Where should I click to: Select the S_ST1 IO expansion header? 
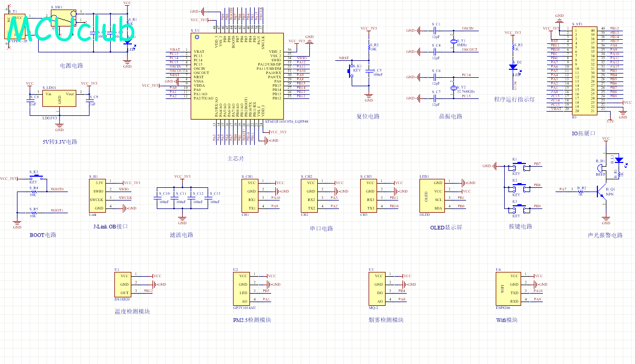[585, 71]
